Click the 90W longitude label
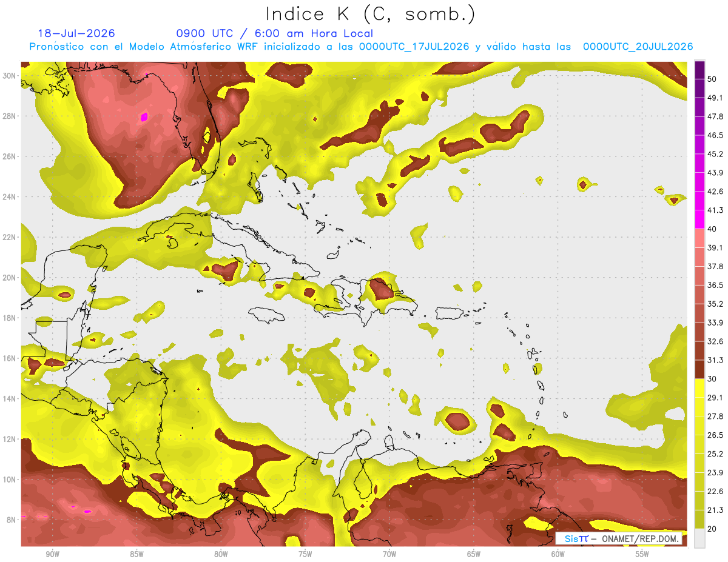This screenshot has width=728, height=562. click(52, 554)
